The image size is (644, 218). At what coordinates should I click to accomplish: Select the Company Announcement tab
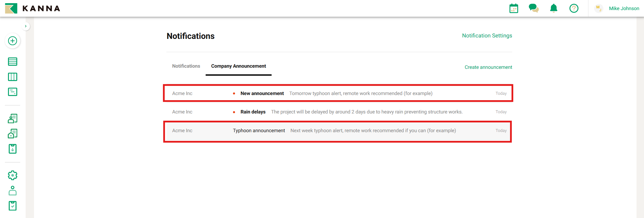pyautogui.click(x=238, y=66)
